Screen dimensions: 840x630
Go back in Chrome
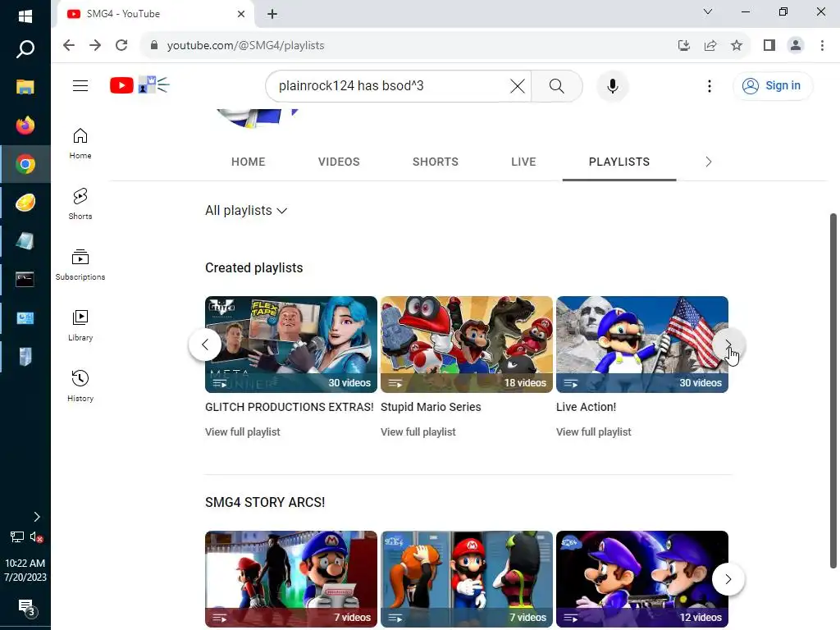(x=69, y=45)
